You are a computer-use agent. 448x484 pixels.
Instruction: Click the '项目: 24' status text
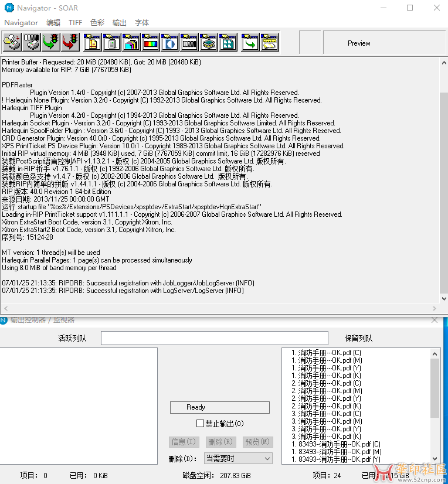coord(327,475)
